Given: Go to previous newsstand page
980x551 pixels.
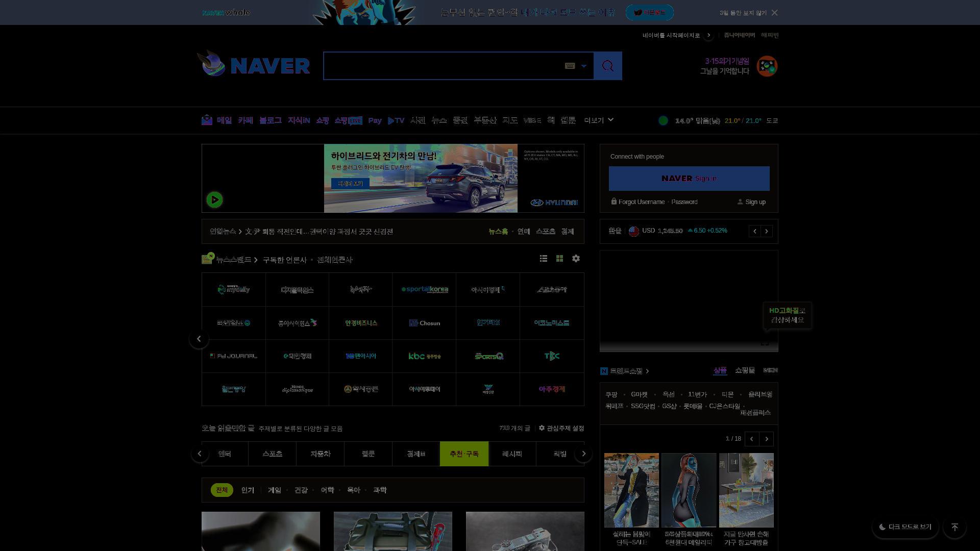Looking at the screenshot, I should pyautogui.click(x=199, y=339).
